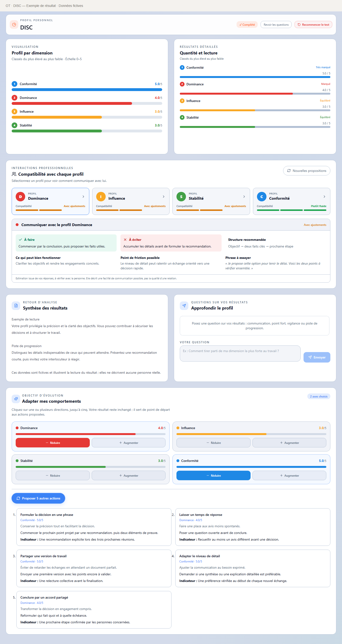This screenshot has width=342, height=644.
Task: Expand the Dominance profile card chevron
Action: coord(83,197)
